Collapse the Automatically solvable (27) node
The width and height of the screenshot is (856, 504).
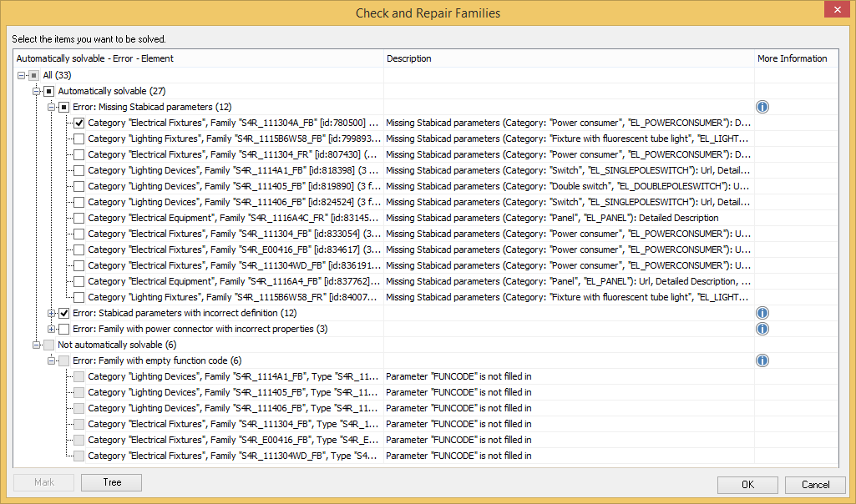point(37,91)
